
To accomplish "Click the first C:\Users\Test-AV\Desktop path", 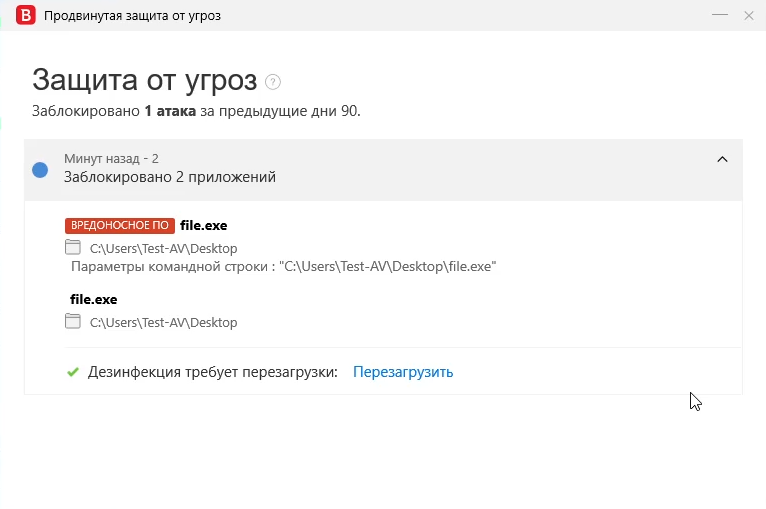I will [x=163, y=249].
